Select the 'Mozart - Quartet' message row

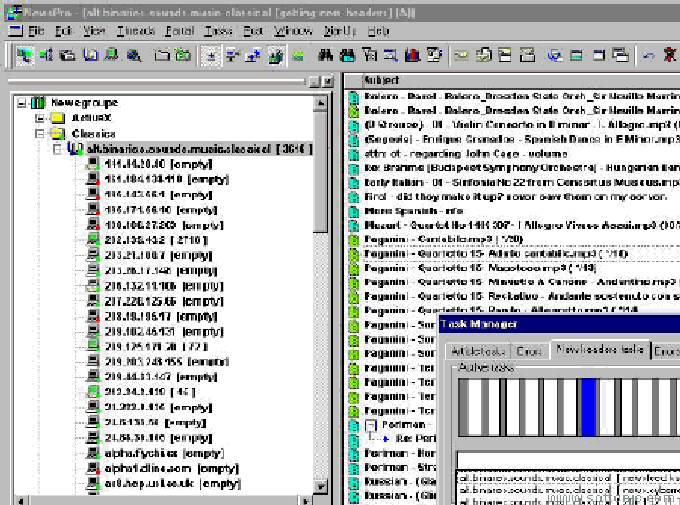[x=520, y=226]
